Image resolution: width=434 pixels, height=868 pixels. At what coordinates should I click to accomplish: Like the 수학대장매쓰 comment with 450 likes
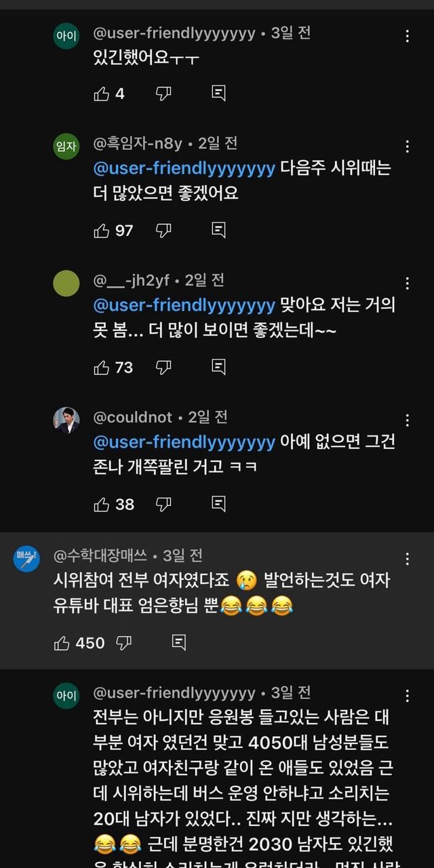pyautogui.click(x=62, y=643)
